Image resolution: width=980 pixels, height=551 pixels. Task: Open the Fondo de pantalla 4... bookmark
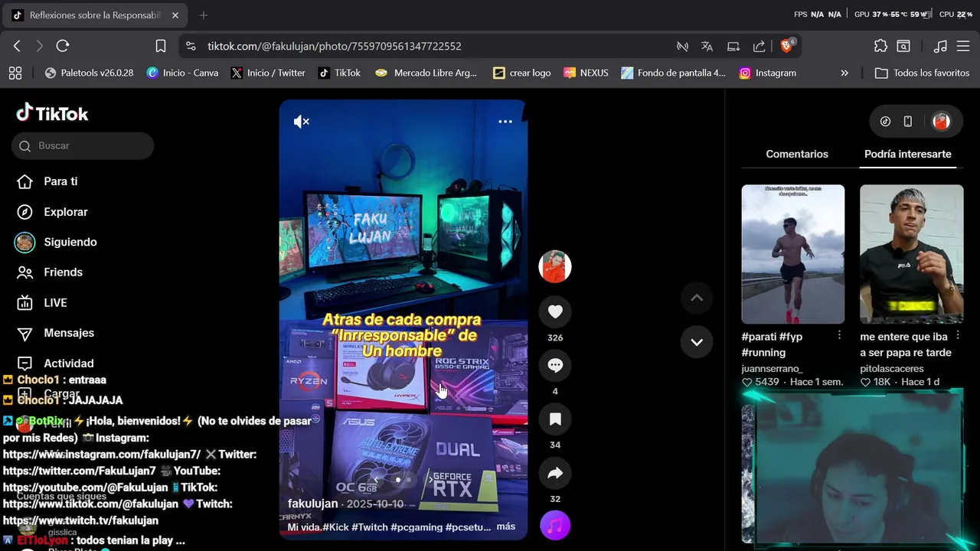pos(674,73)
